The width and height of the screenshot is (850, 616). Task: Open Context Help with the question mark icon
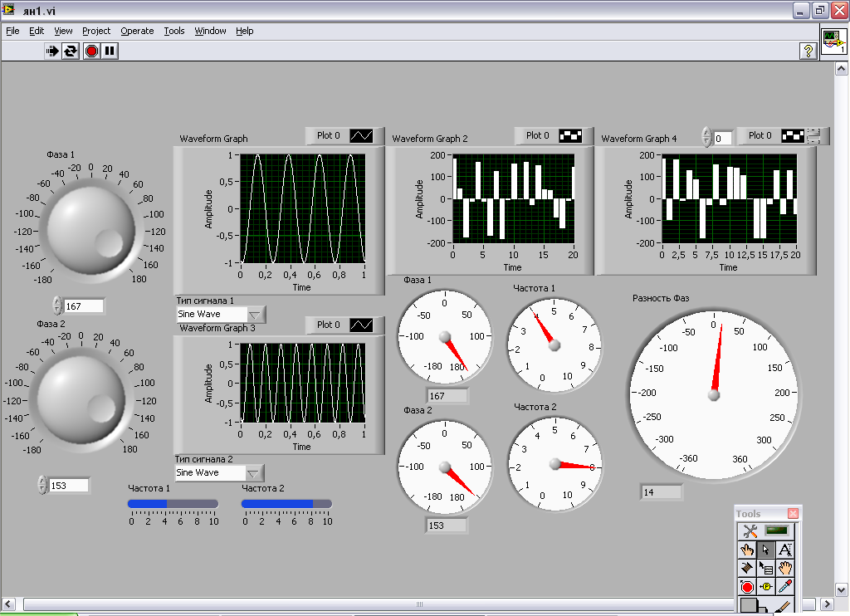[808, 51]
